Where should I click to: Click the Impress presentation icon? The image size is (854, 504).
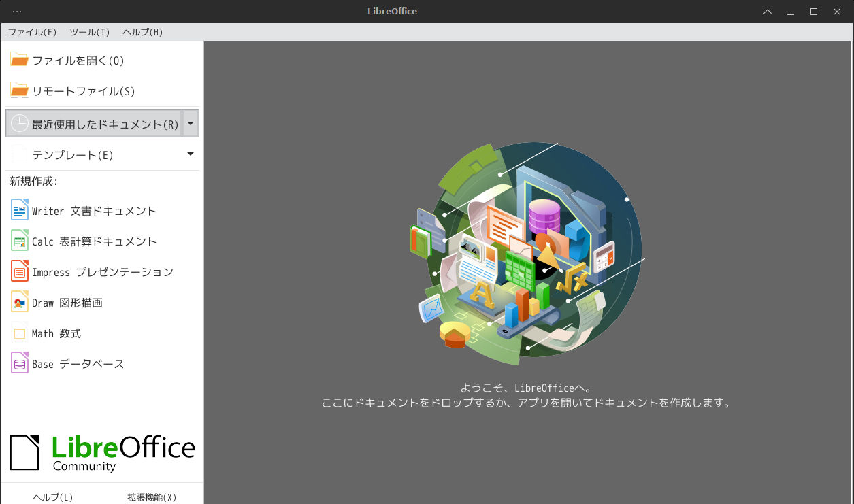point(20,271)
